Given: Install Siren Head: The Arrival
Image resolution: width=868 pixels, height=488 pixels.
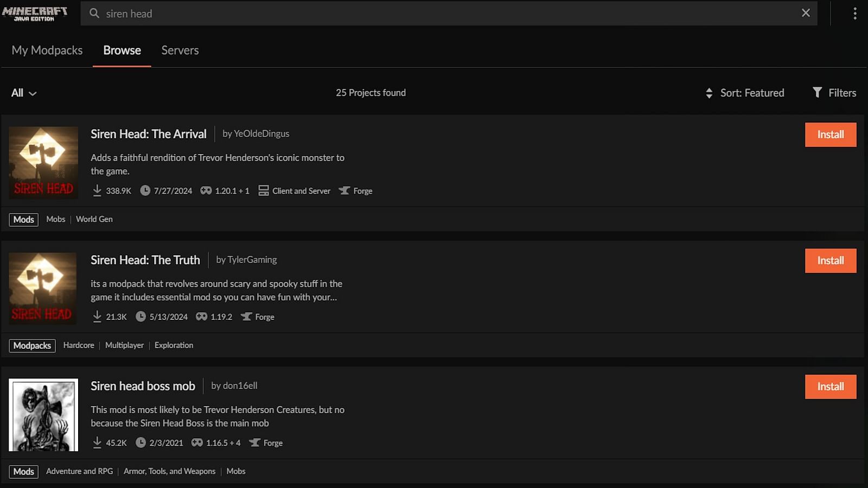Looking at the screenshot, I should coord(831,134).
